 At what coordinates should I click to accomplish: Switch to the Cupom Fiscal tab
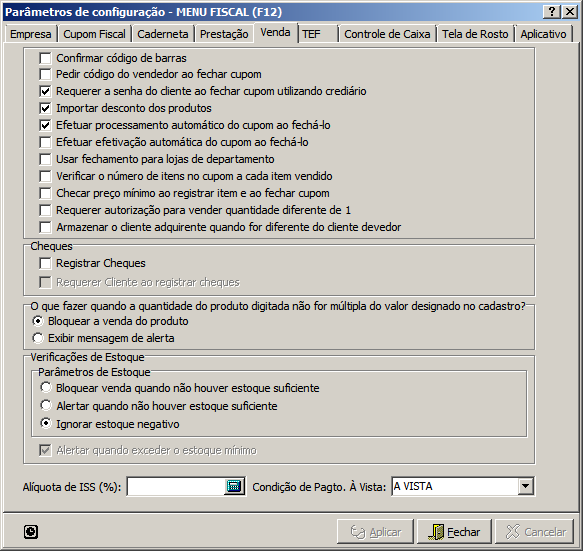pos(94,34)
